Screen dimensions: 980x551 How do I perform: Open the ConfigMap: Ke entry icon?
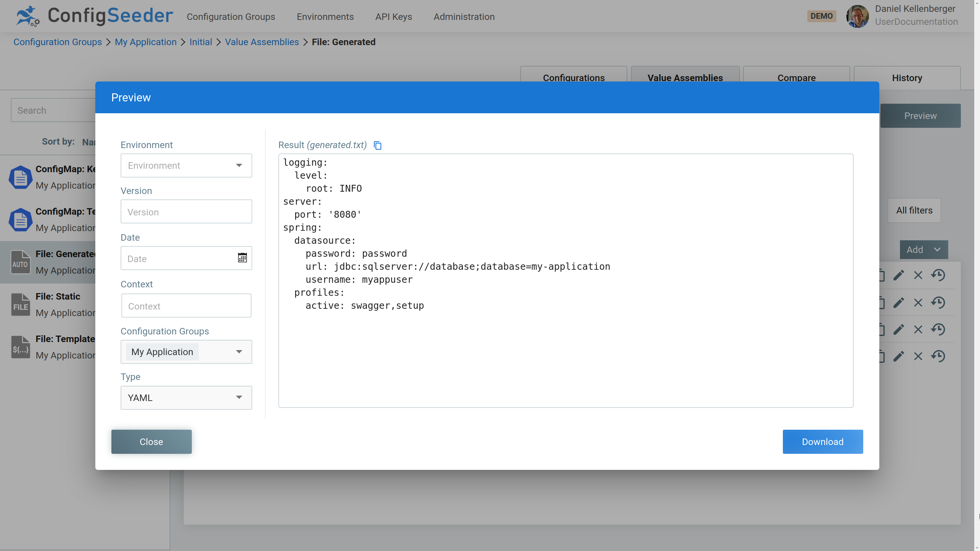tap(20, 177)
